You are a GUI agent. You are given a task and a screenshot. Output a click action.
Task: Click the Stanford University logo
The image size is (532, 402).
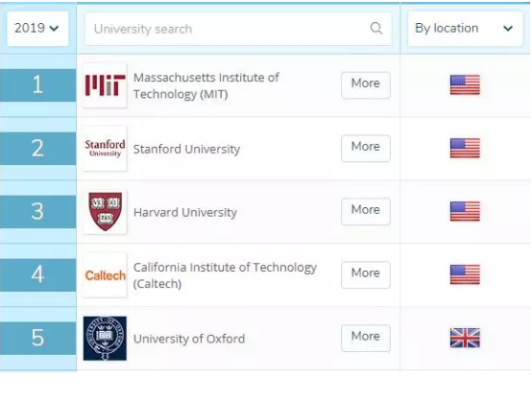pos(105,149)
